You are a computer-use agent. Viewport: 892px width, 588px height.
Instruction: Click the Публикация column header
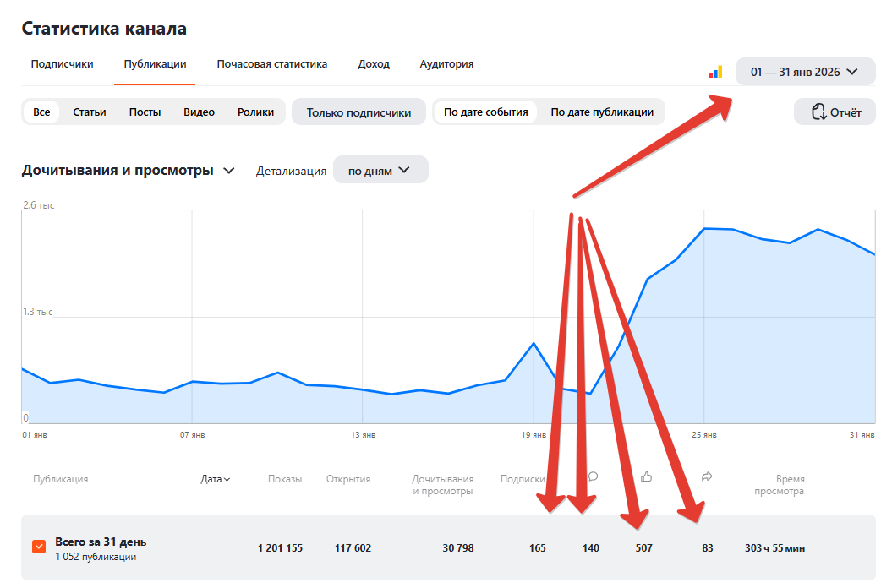point(60,479)
